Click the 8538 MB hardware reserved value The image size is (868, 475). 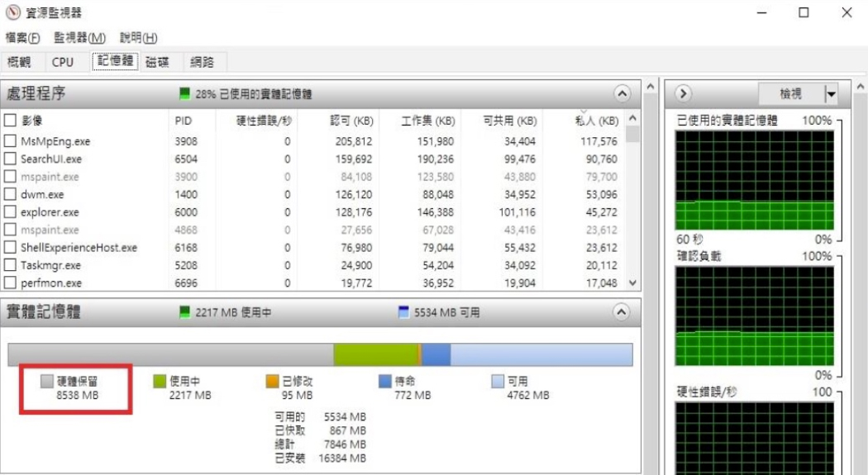point(77,395)
